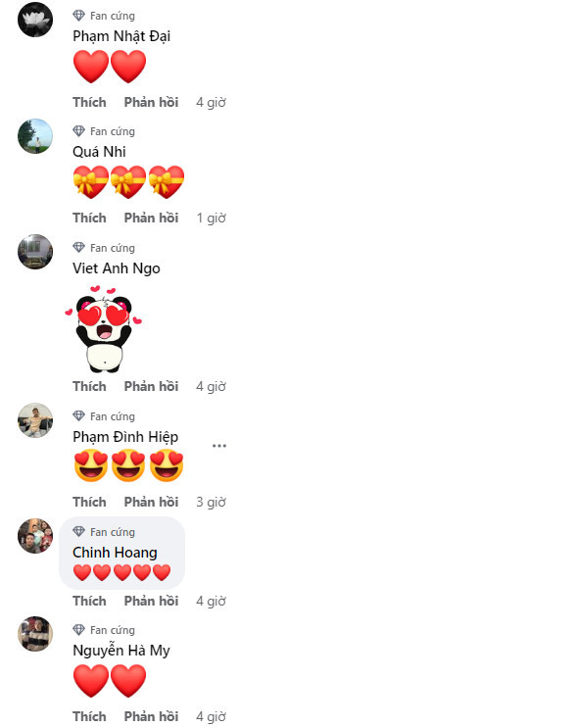Open the Chinh Hoang profile name link

(x=115, y=553)
